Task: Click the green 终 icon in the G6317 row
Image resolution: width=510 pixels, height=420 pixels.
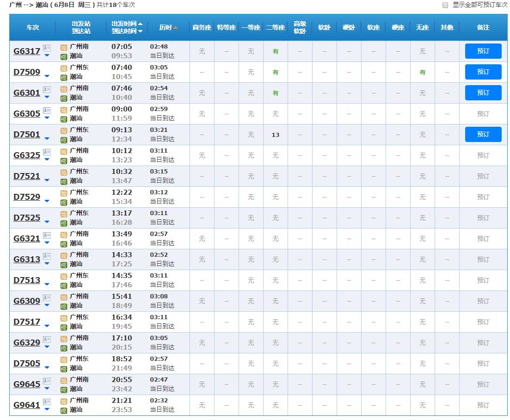Action: tap(64, 57)
